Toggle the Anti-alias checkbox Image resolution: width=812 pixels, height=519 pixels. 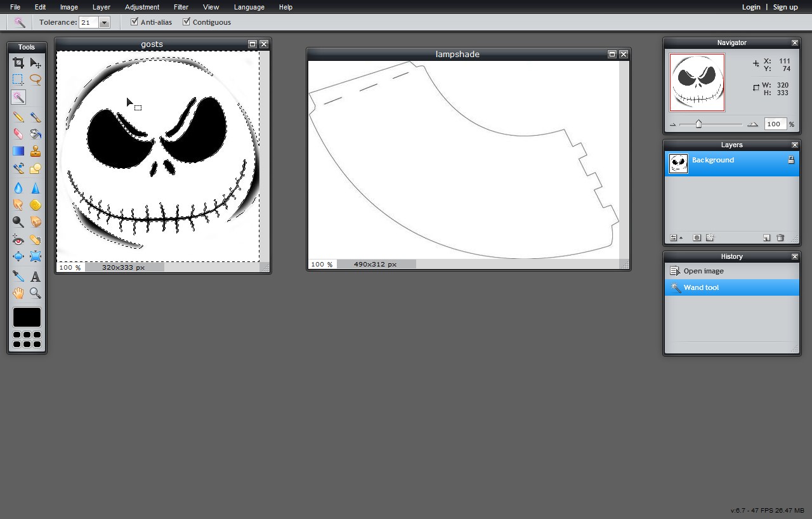tap(134, 22)
